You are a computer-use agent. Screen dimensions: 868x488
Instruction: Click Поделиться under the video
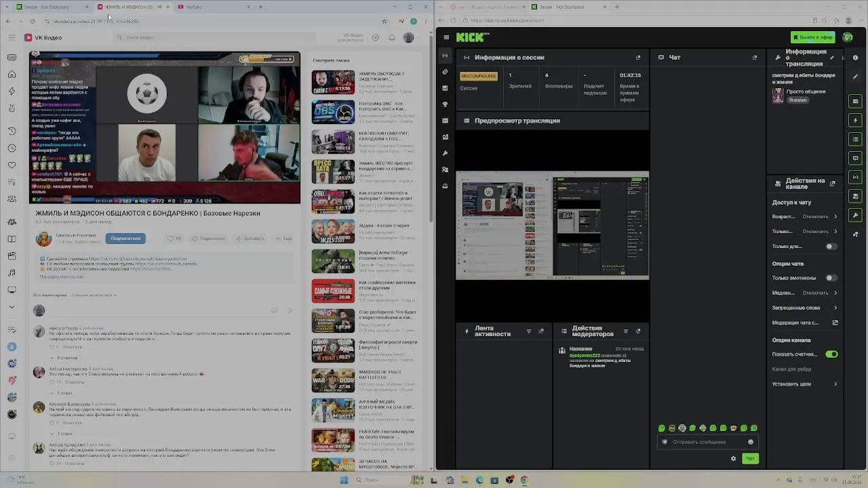(x=208, y=239)
